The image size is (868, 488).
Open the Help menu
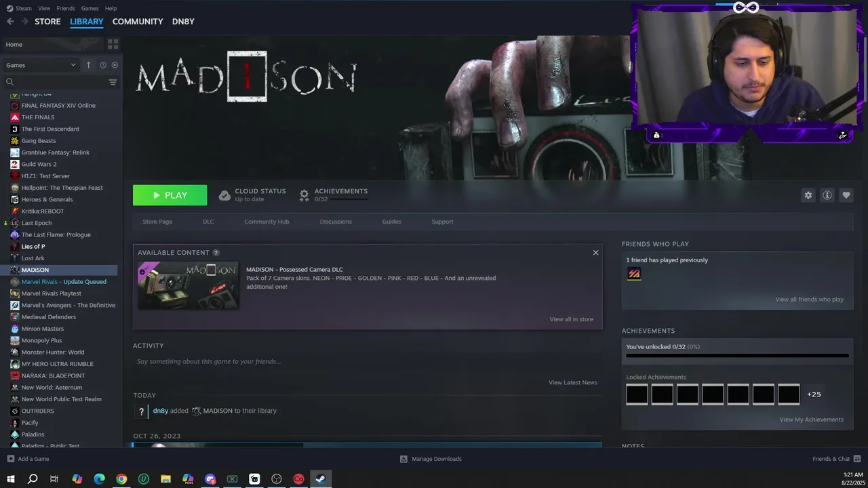(111, 8)
